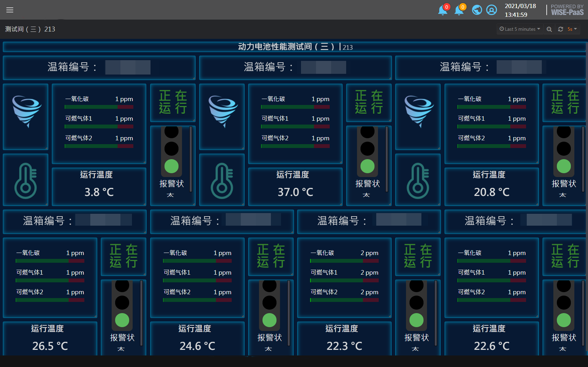Click the WISE-PaaS logo
Screen dimensions: 588x367
(x=567, y=10)
